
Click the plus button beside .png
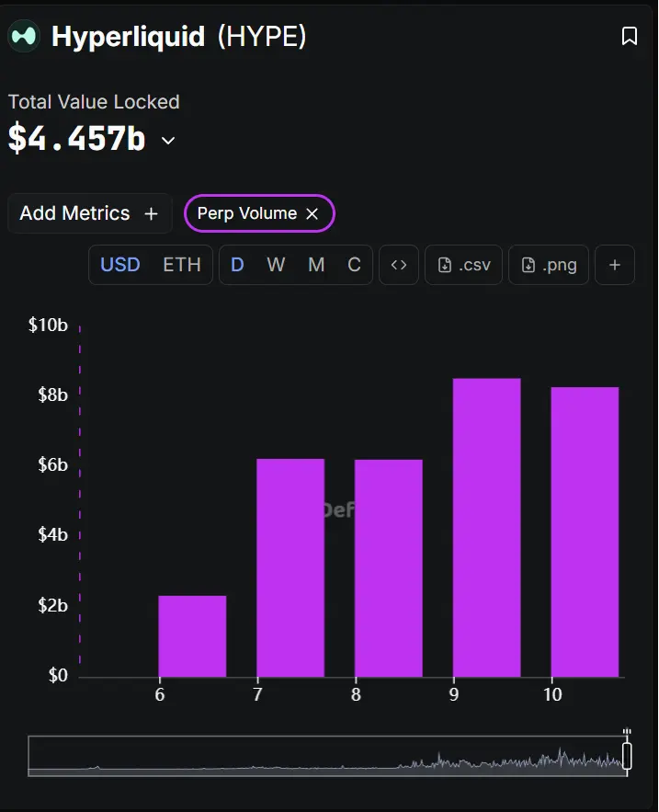615,265
